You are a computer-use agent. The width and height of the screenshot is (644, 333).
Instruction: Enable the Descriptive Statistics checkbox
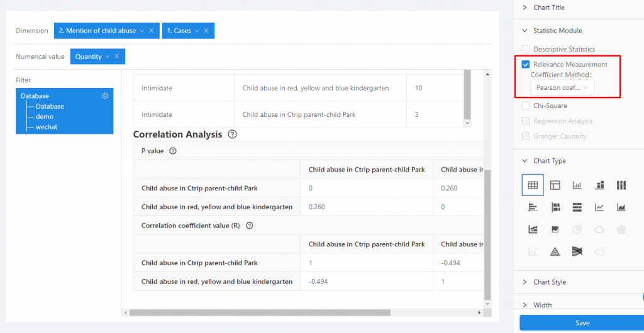(526, 49)
